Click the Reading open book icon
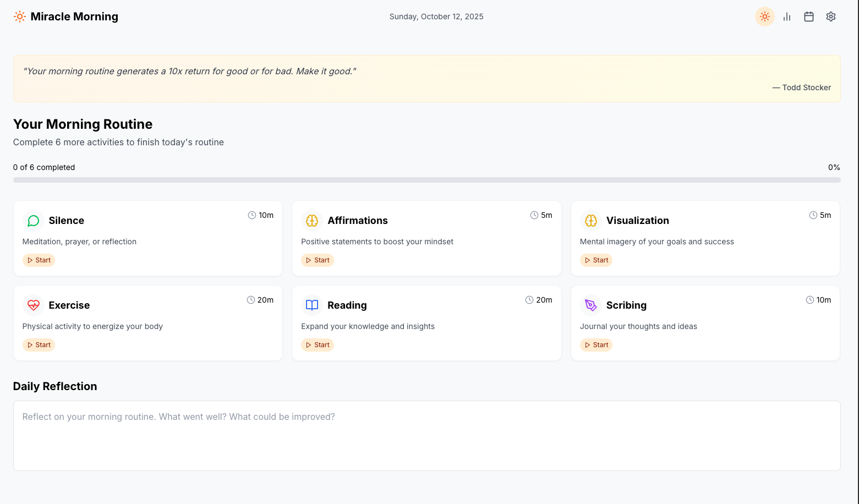The height and width of the screenshot is (504, 859). (312, 305)
